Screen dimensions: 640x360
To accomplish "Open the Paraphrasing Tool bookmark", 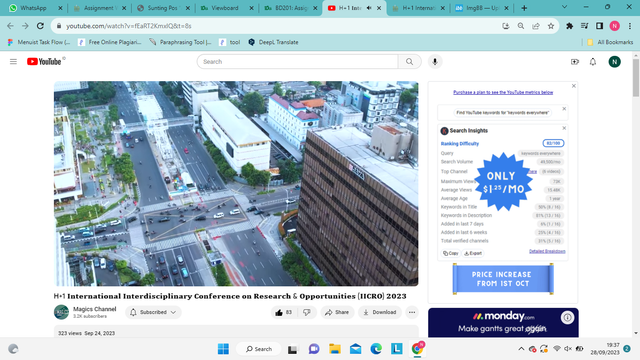I will (180, 42).
